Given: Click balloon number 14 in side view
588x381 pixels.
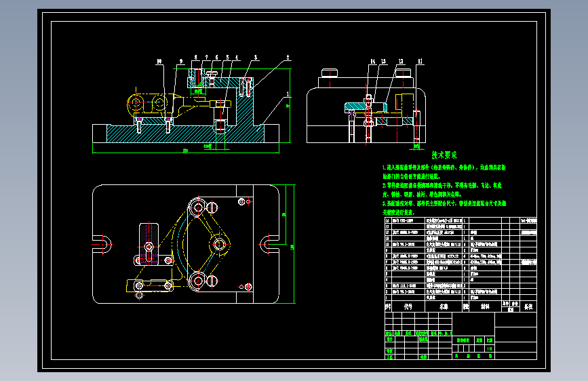Looking at the screenshot, I should click(x=373, y=62).
